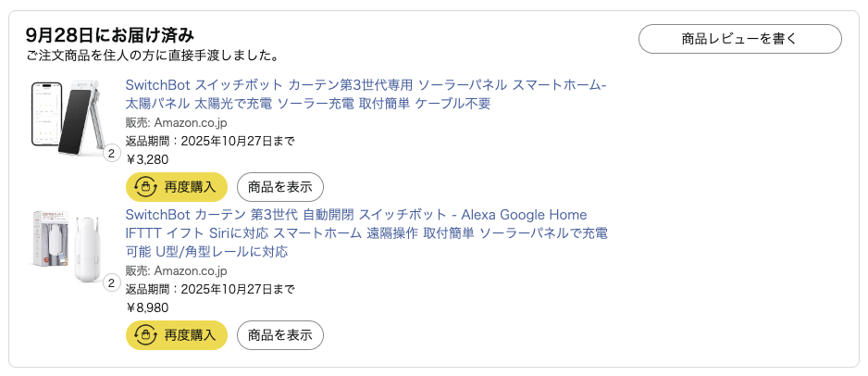Open the ソーラーパネル カーテン第3世代専用 title link
This screenshot has width=868, height=376.
tap(366, 94)
